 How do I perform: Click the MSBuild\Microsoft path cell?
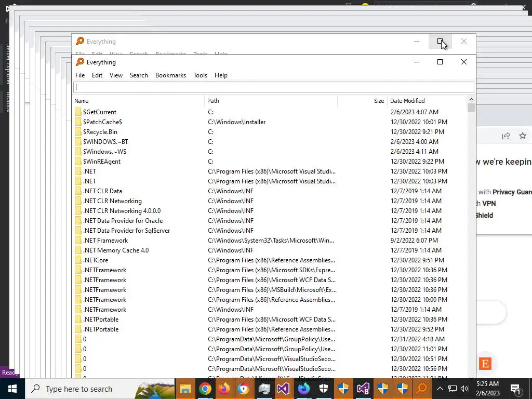click(272, 290)
